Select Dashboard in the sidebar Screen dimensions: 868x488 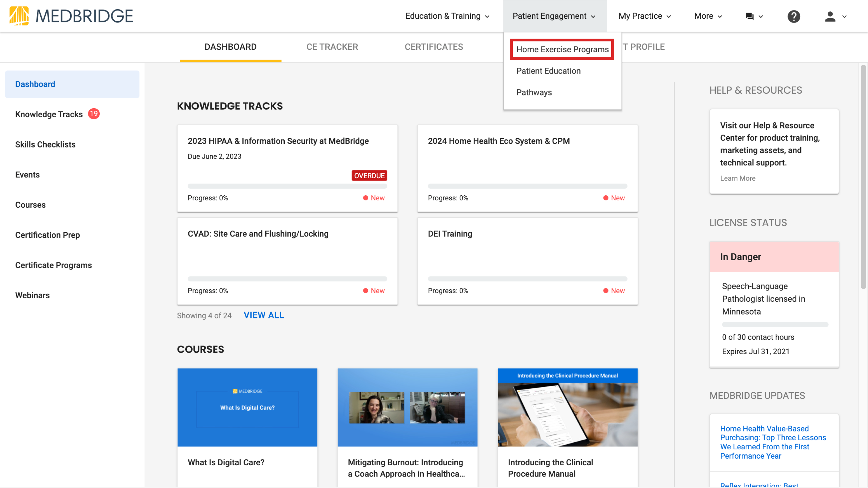(72, 84)
